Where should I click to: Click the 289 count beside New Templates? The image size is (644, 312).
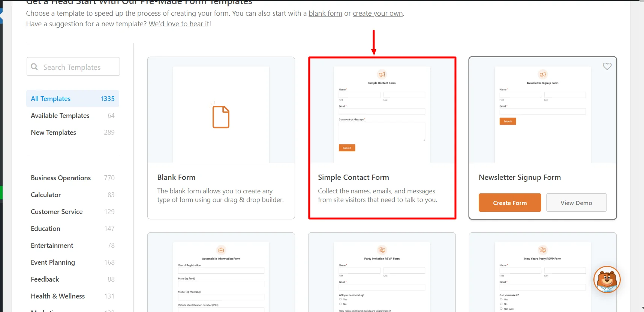click(109, 132)
